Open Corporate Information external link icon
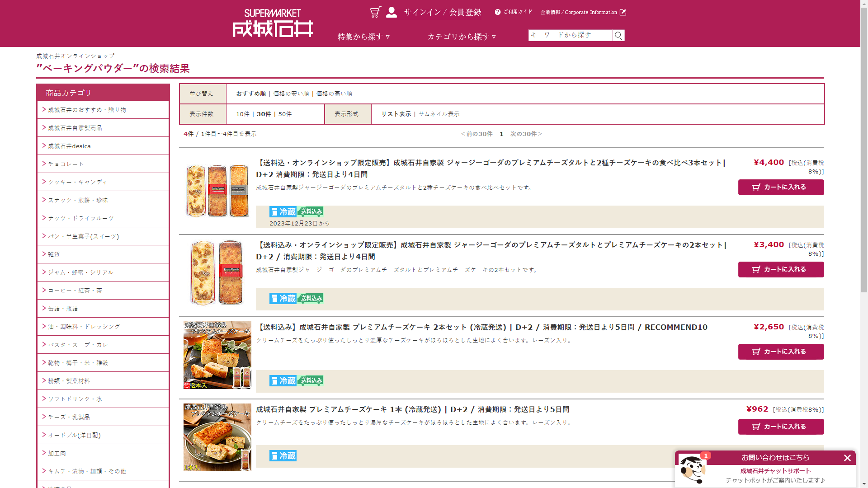Viewport: 868px width, 488px height. pos(623,12)
